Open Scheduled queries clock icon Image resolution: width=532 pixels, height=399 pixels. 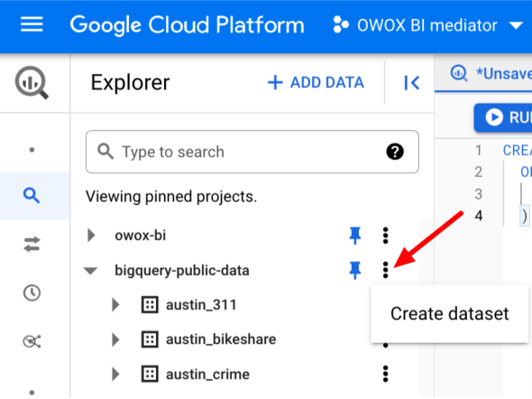pyautogui.click(x=32, y=292)
